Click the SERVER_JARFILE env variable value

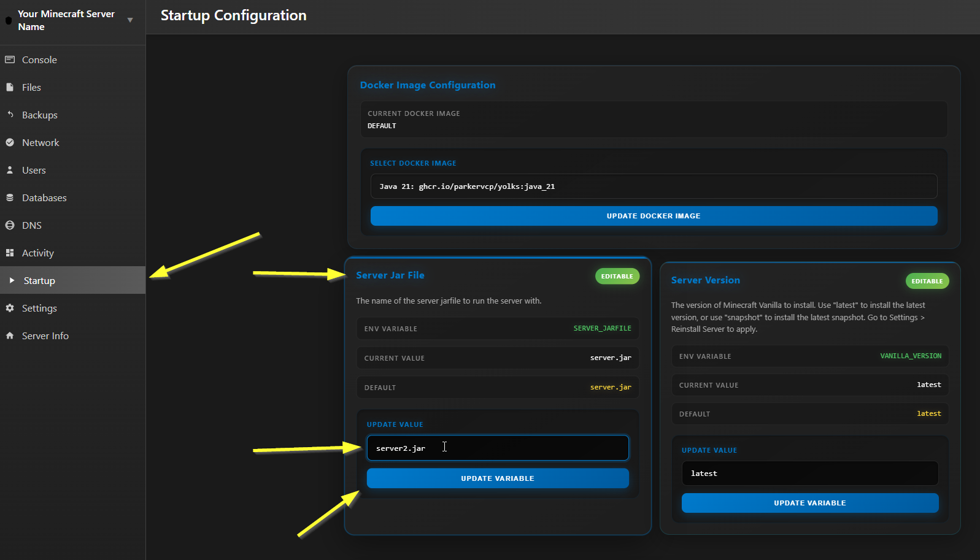tap(602, 328)
